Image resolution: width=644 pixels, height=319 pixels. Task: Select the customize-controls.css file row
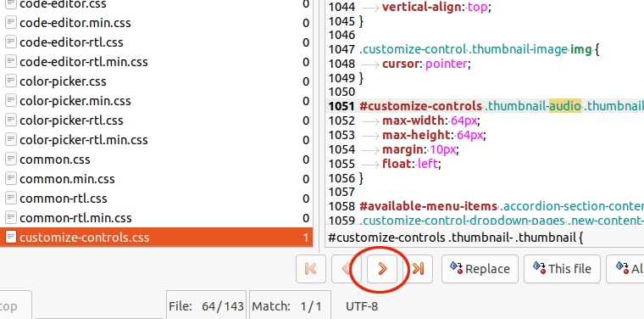[x=156, y=238]
